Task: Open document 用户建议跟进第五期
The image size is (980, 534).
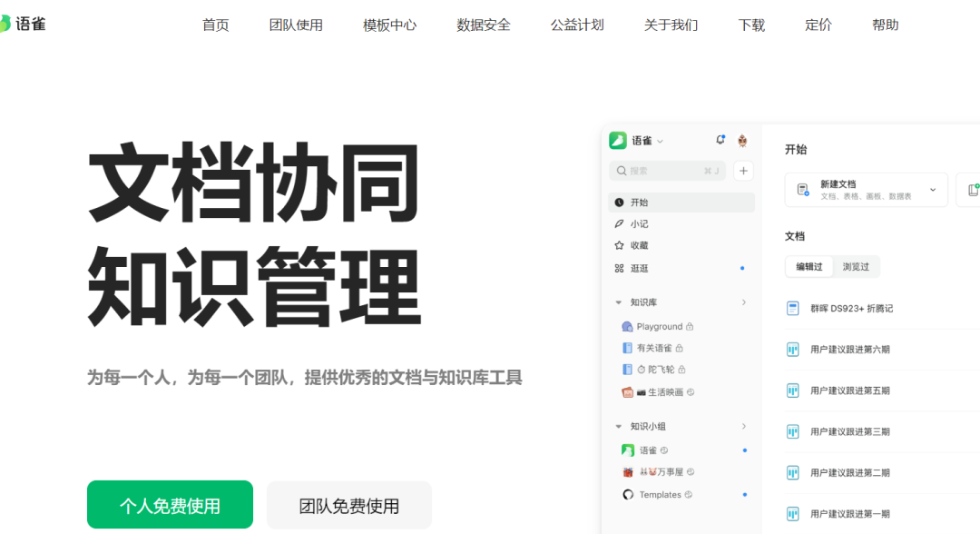Action: [x=850, y=391]
